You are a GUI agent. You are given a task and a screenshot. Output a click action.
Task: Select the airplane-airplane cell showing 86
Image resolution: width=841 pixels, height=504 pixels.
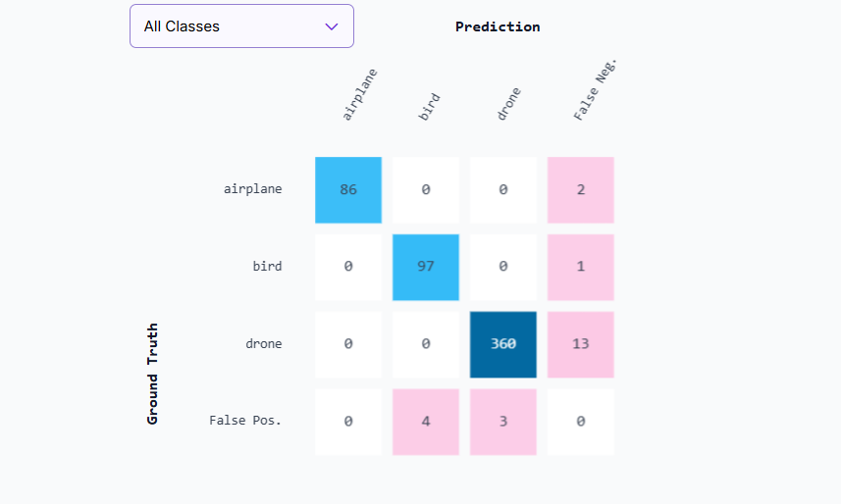point(348,190)
